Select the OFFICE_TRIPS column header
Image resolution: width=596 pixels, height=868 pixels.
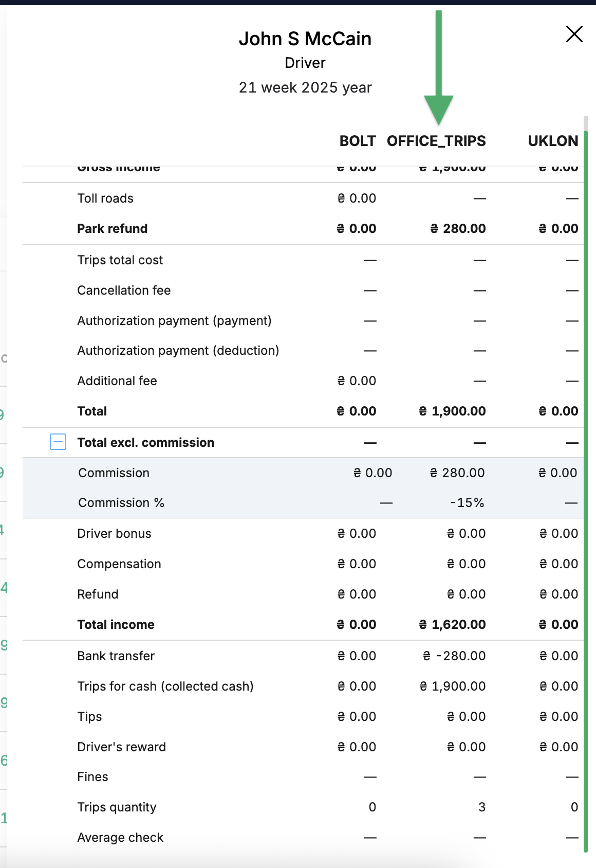pos(436,141)
